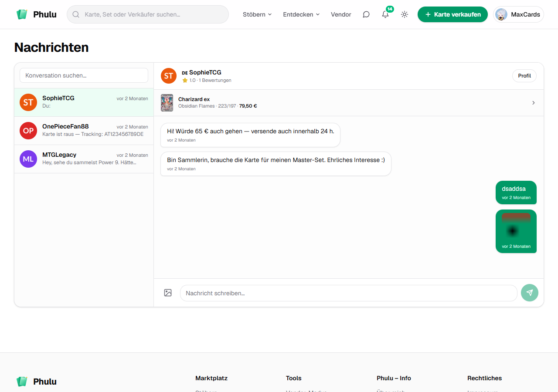Click footer heading Phulu – Info
The width and height of the screenshot is (558, 392).
[x=394, y=378]
